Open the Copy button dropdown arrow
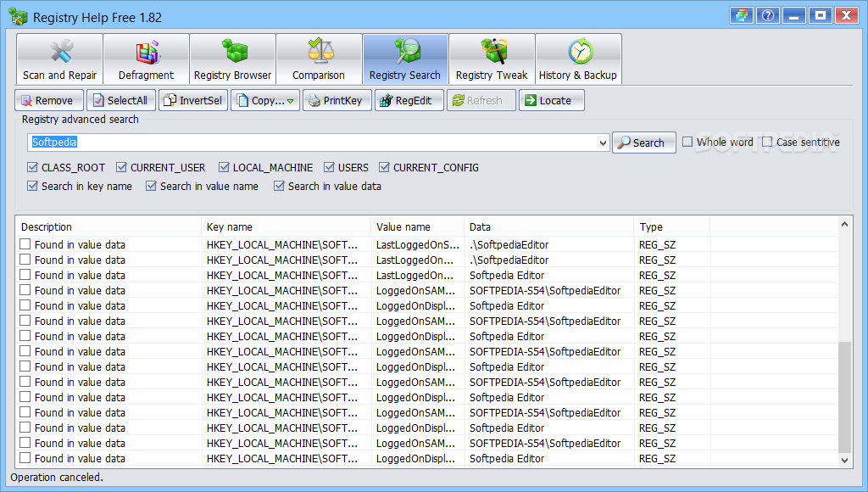The height and width of the screenshot is (492, 868). pos(290,101)
